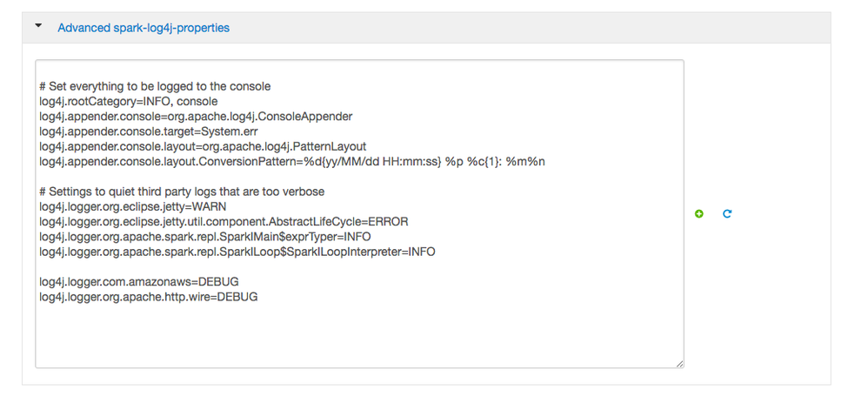This screenshot has width=868, height=397.
Task: Click the console.target=System.err line
Action: (149, 131)
